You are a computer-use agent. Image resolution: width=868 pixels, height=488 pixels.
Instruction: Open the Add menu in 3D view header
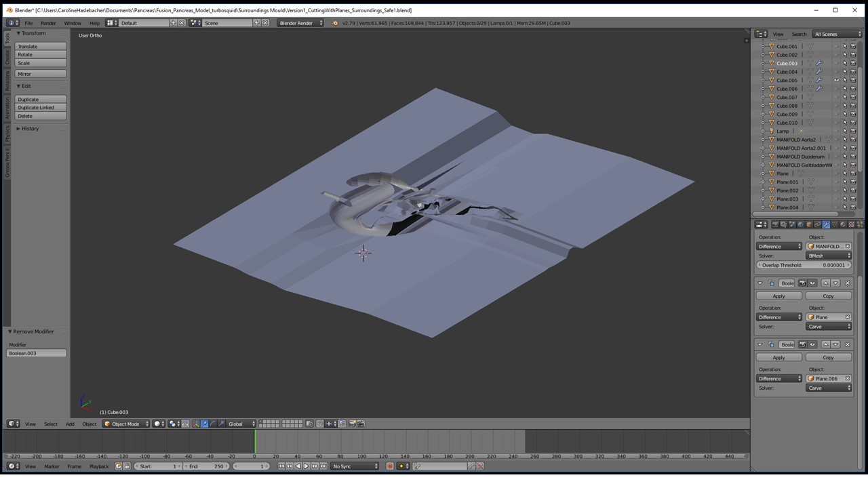pyautogui.click(x=70, y=424)
